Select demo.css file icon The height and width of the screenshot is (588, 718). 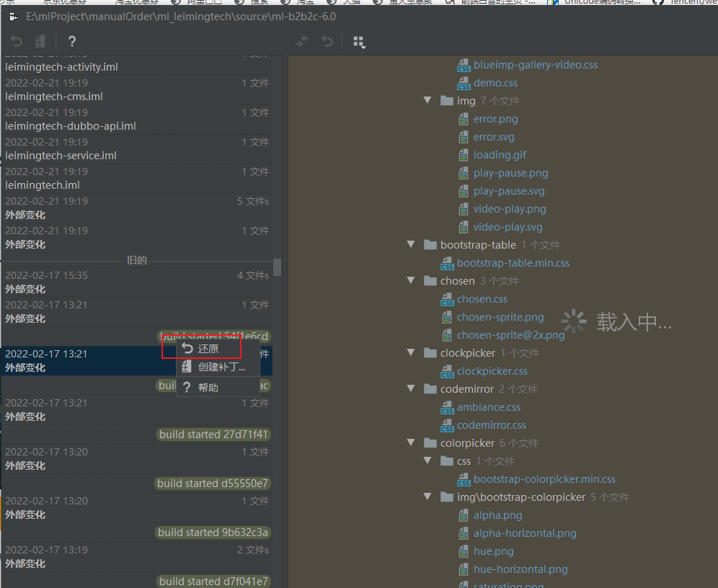pos(464,84)
